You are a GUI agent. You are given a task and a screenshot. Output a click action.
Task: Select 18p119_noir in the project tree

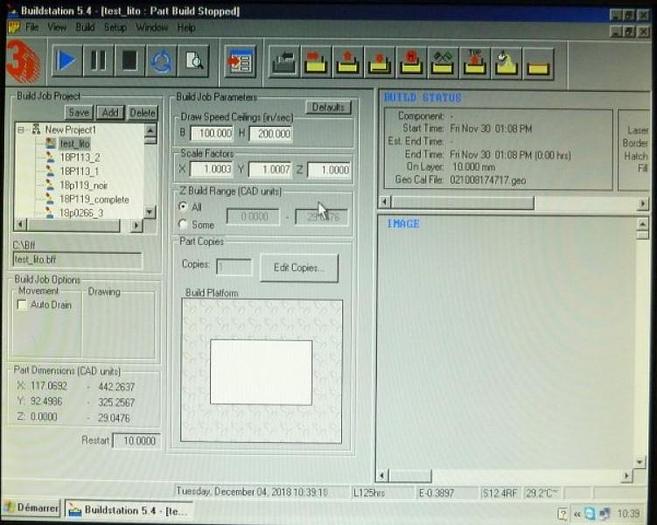click(84, 185)
